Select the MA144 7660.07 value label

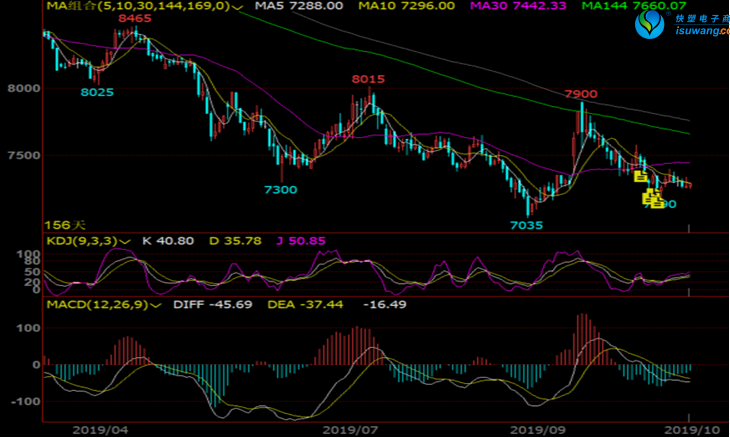[634, 6]
